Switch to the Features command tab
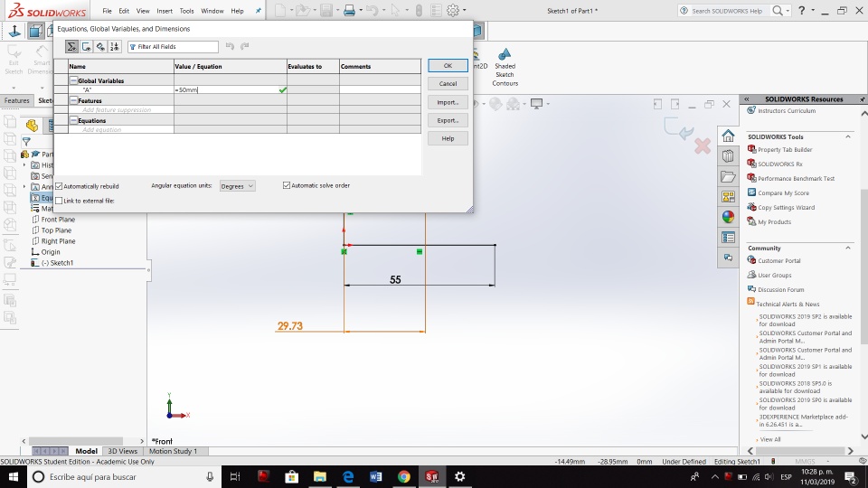Image resolution: width=868 pixels, height=488 pixels. tap(16, 100)
